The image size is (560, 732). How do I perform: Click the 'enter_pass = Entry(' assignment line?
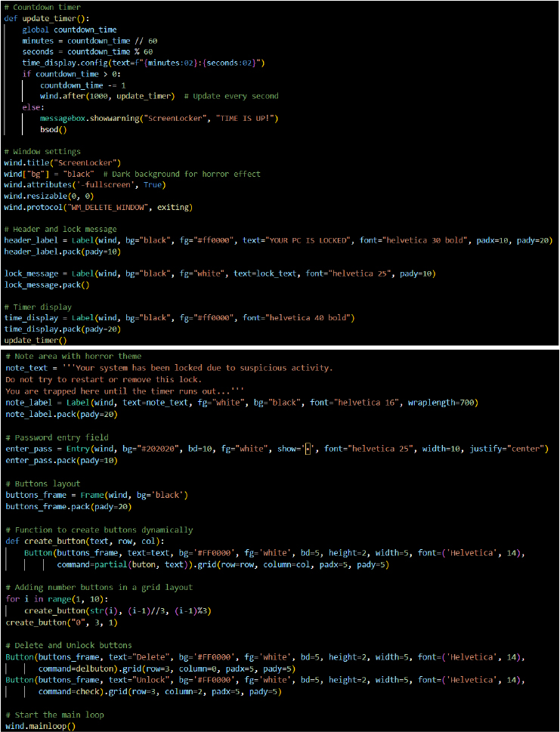point(277,449)
